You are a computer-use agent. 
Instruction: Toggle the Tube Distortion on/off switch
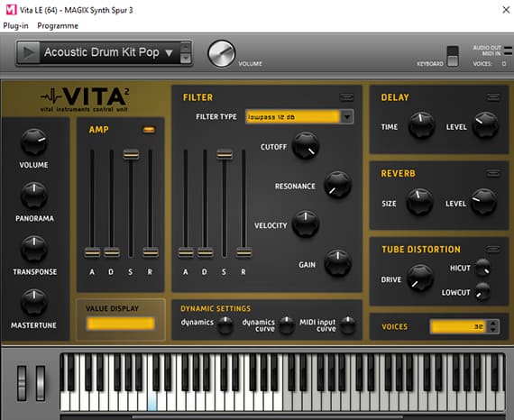(493, 250)
